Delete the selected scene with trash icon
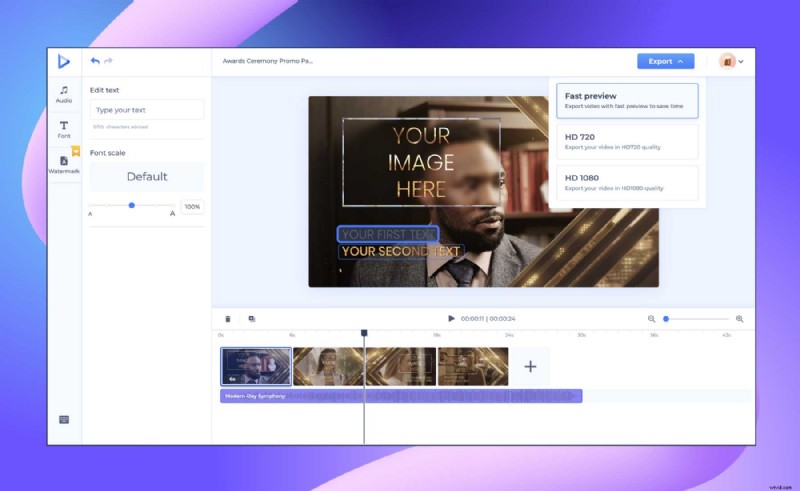 point(228,319)
